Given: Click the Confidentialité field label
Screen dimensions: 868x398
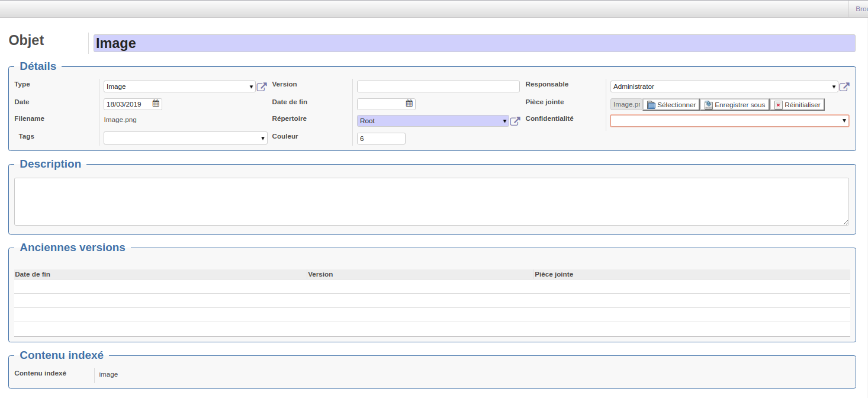Looking at the screenshot, I should (549, 118).
